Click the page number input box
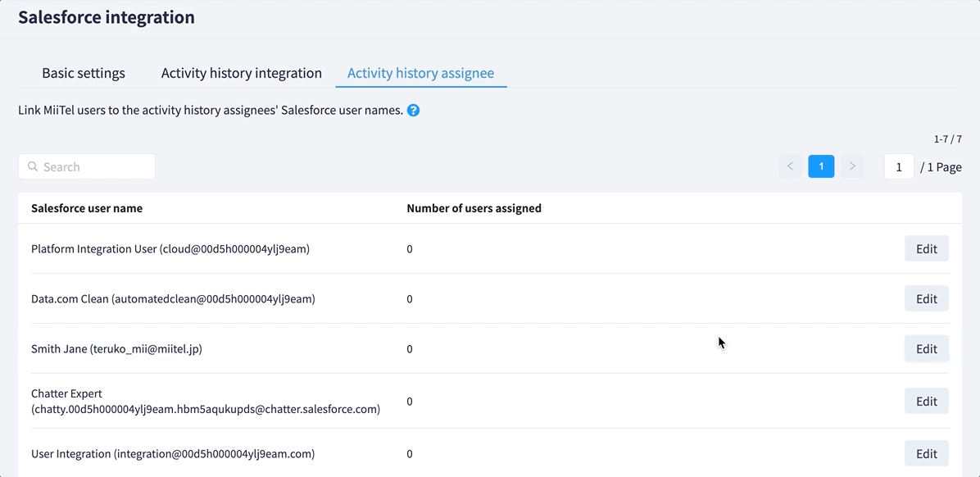 coord(899,167)
